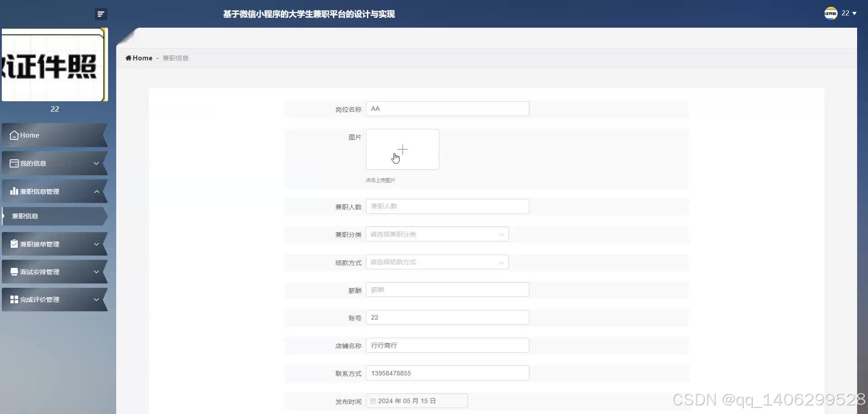Click the 图片 field label

355,137
